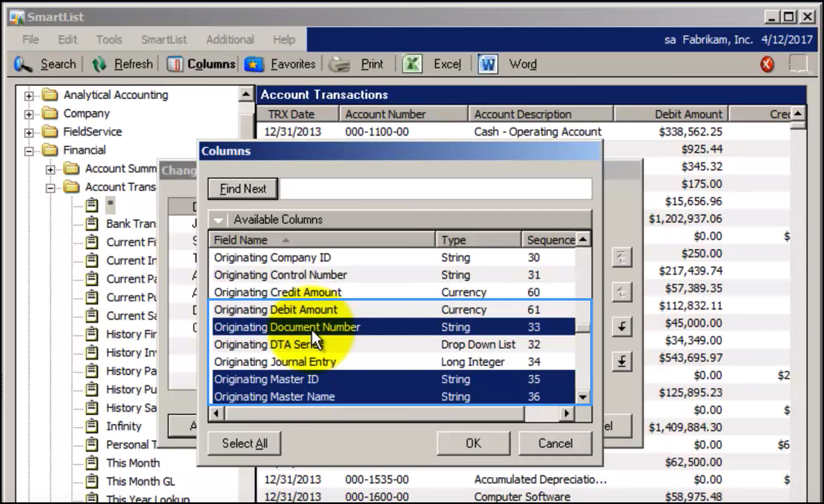Select the Originating Journal Entry row

point(393,362)
